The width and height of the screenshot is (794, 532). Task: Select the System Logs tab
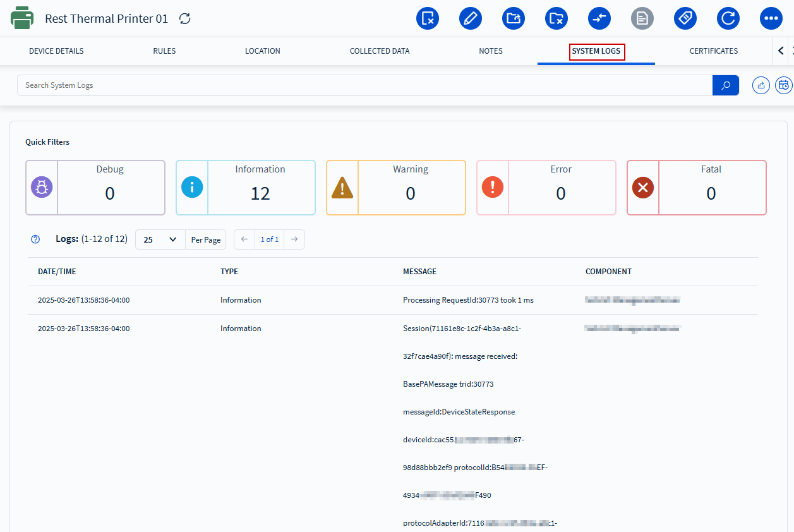coord(596,51)
